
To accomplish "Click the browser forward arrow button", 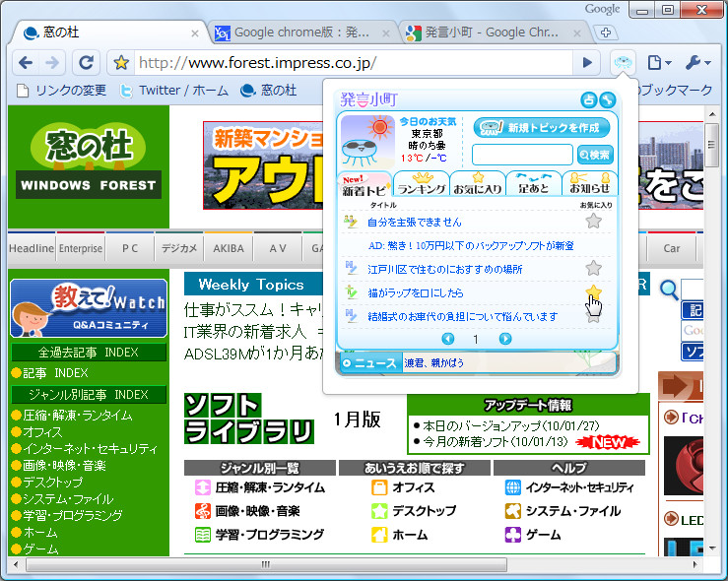I will pyautogui.click(x=52, y=63).
